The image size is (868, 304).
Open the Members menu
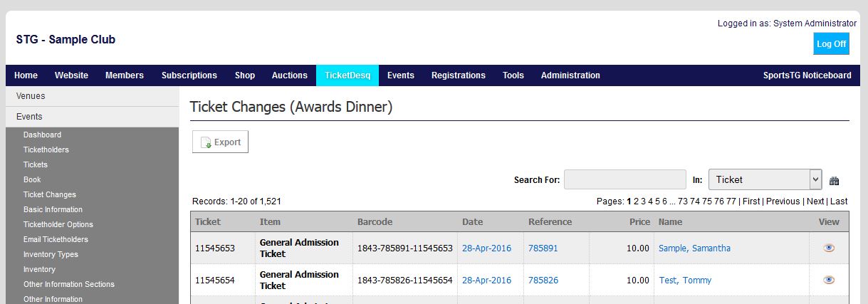(125, 75)
